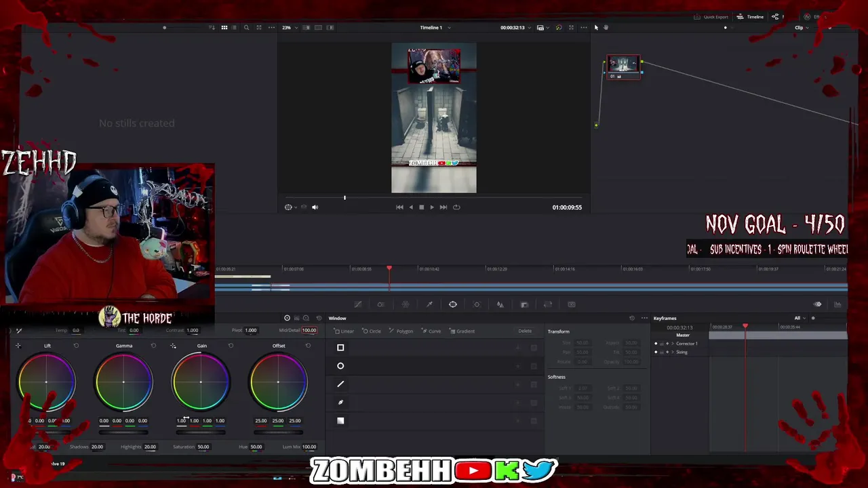
Task: Open the Qualifier eyedropper palette
Action: 429,304
